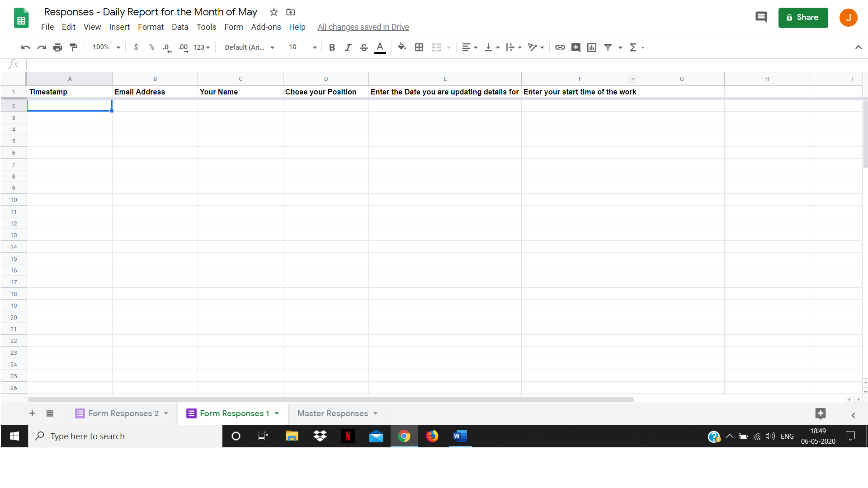Open the Data menu

[180, 27]
